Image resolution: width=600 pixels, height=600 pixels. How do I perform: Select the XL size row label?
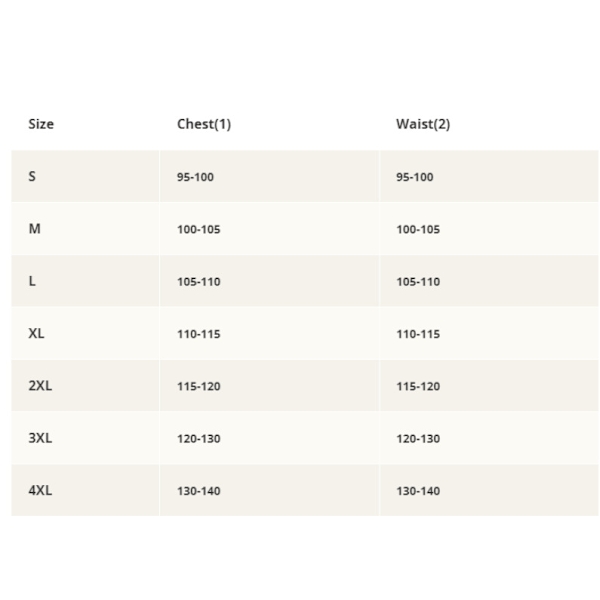(36, 333)
